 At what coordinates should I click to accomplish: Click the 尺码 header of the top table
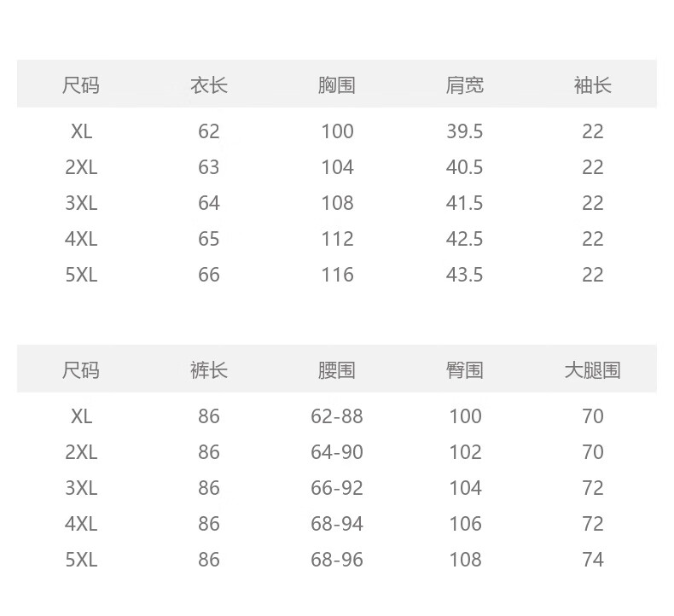click(x=81, y=85)
